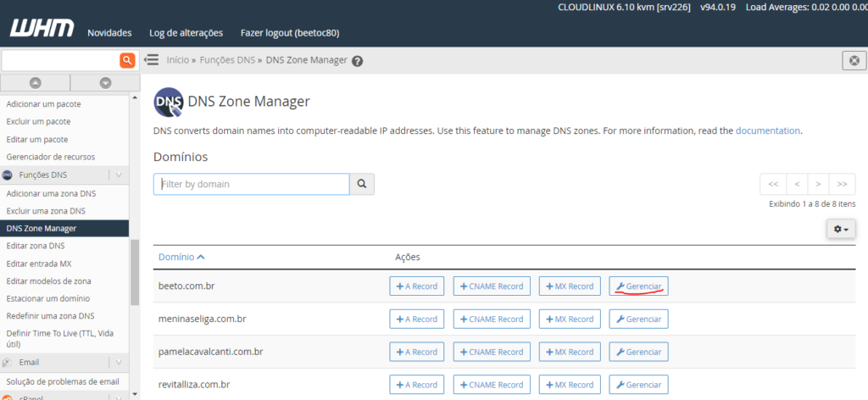Click the sidebar scrollbar up arrow
868x400 pixels.
pyautogui.click(x=135, y=98)
